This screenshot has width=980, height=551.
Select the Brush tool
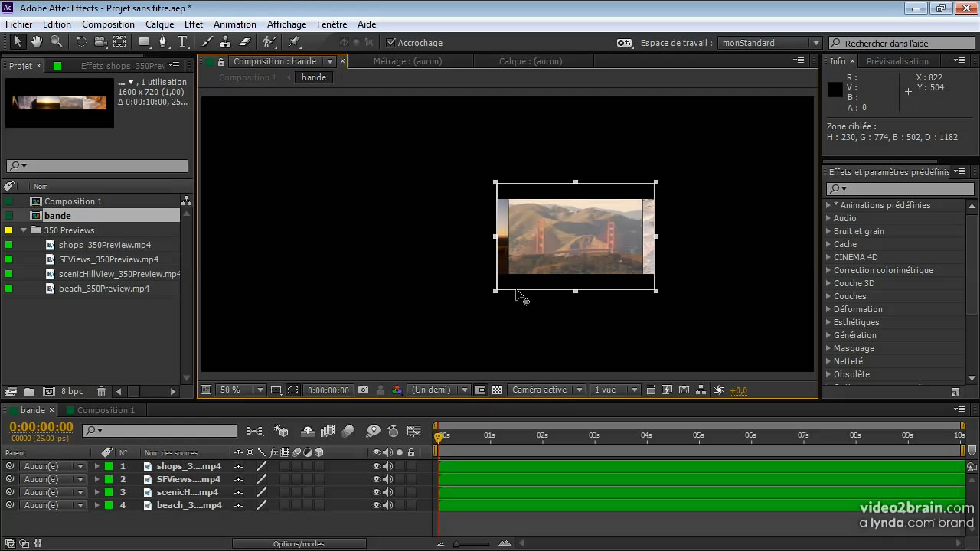tap(207, 42)
